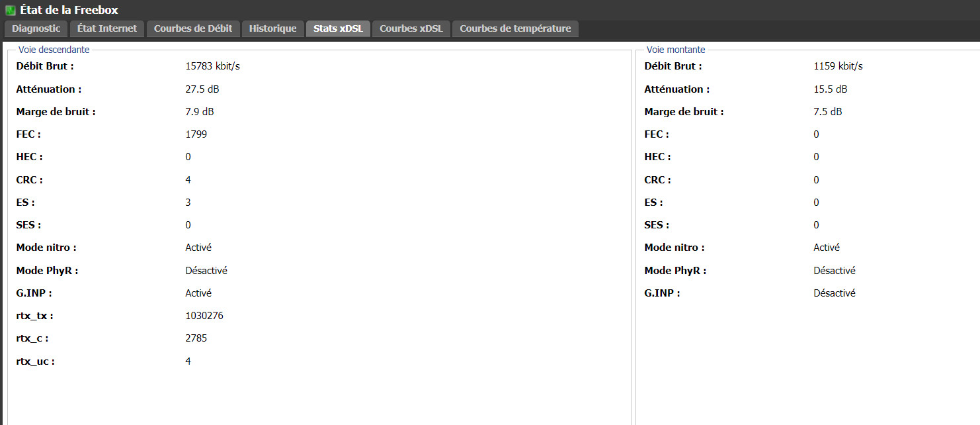Click the Voie montante section heading

(x=676, y=50)
